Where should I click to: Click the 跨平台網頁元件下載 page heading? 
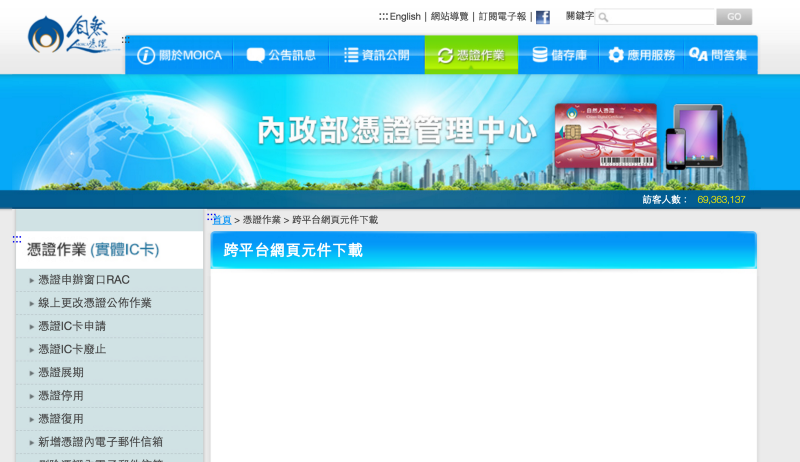[293, 250]
